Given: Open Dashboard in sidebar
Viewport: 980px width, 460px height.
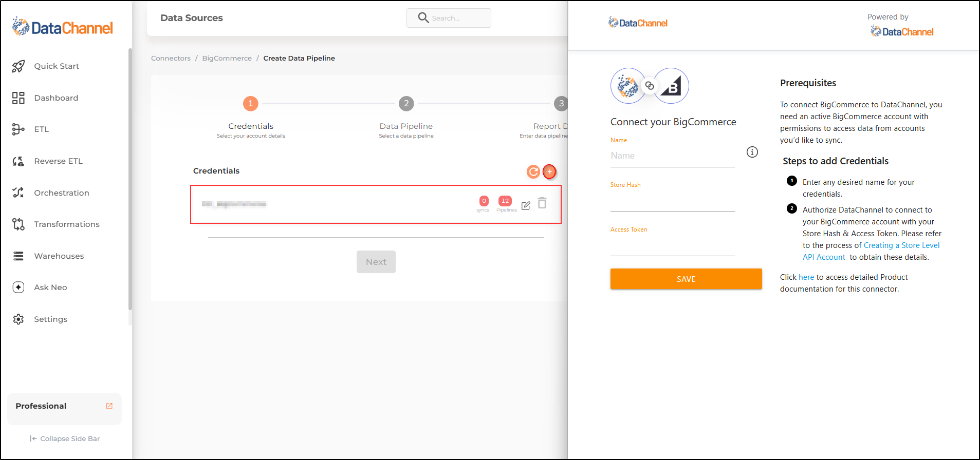Looking at the screenshot, I should pos(56,98).
